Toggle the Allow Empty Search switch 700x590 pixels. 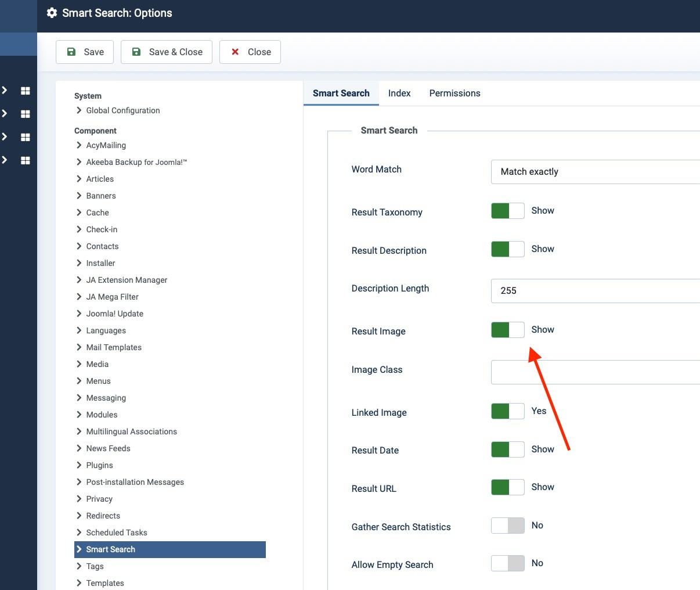[507, 563]
